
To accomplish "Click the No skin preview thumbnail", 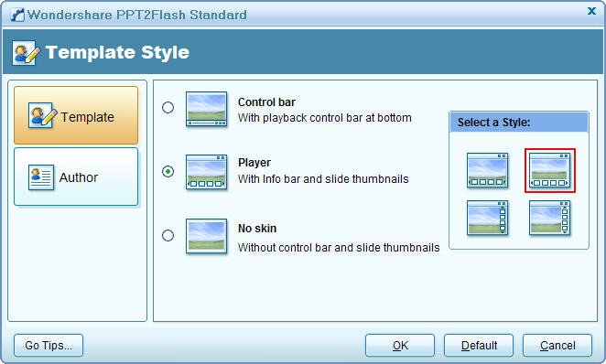I will (206, 236).
